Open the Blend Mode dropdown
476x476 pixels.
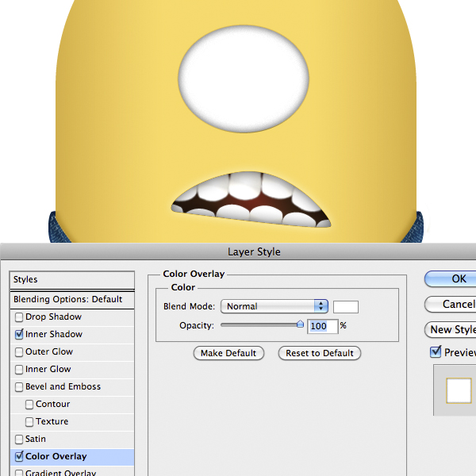coord(275,306)
